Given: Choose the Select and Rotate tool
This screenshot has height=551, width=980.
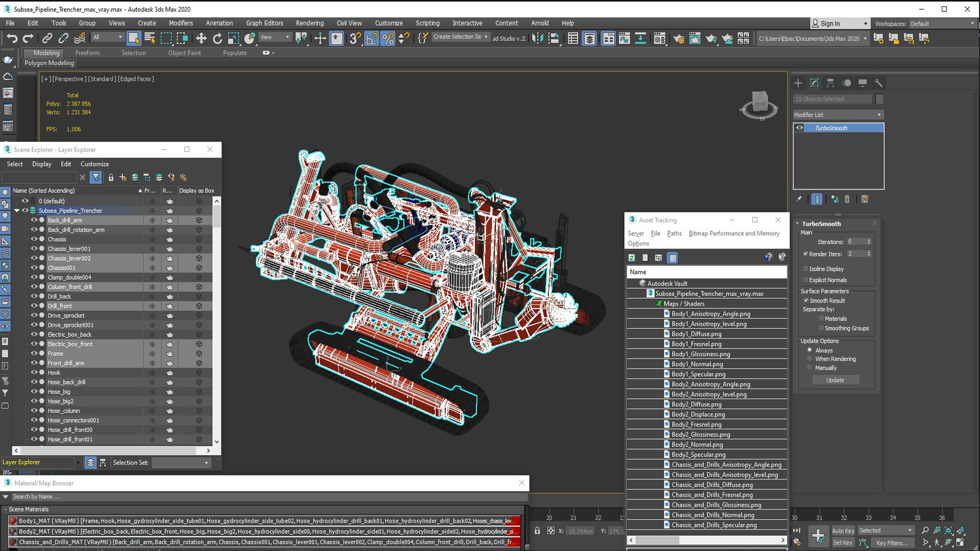Looking at the screenshot, I should [x=217, y=38].
